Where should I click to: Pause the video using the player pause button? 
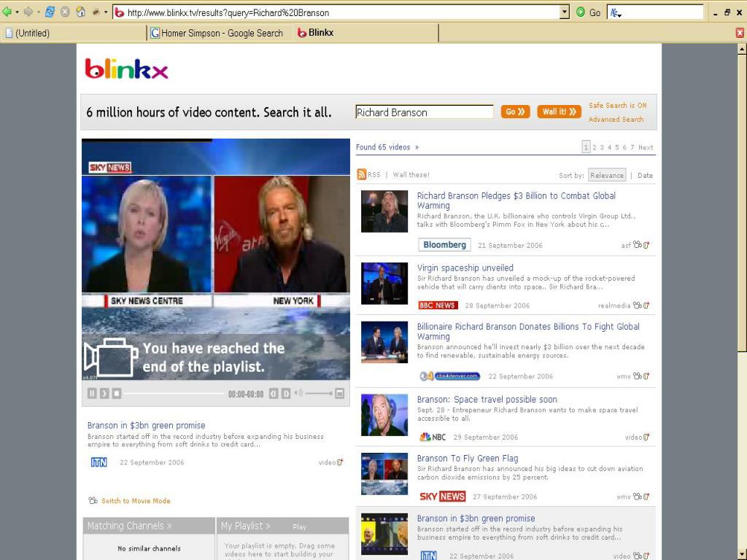(x=92, y=393)
